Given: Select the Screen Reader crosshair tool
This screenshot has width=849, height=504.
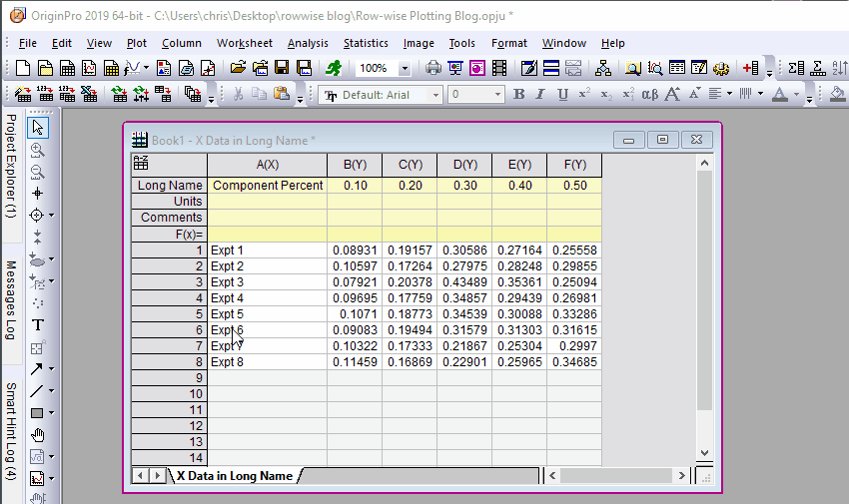Looking at the screenshot, I should 37,193.
